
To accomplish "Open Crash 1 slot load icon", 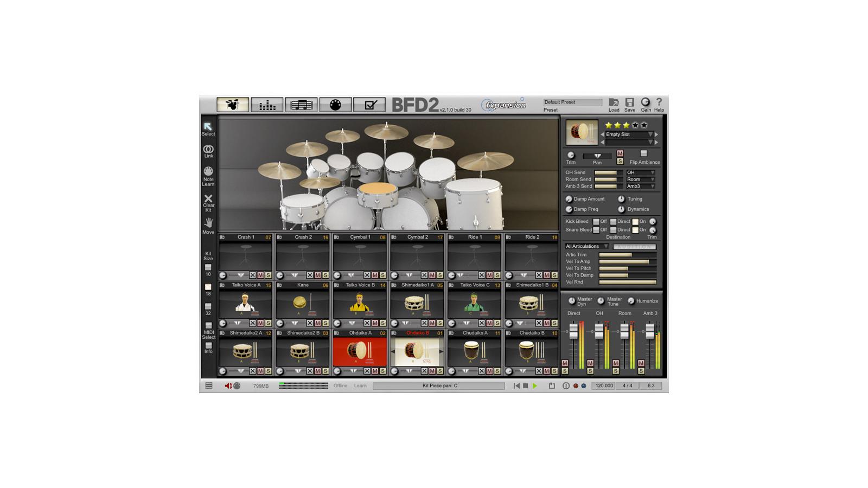I will [x=222, y=237].
